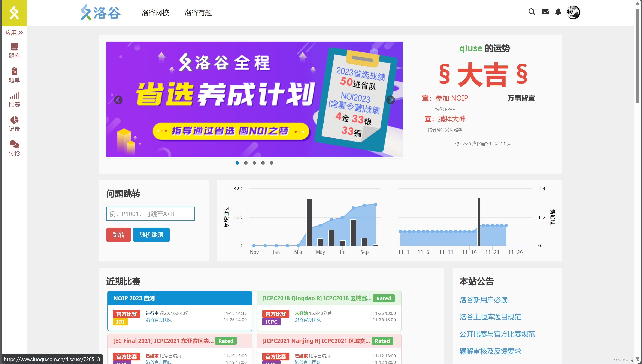Open the notifications bell icon

click(558, 12)
